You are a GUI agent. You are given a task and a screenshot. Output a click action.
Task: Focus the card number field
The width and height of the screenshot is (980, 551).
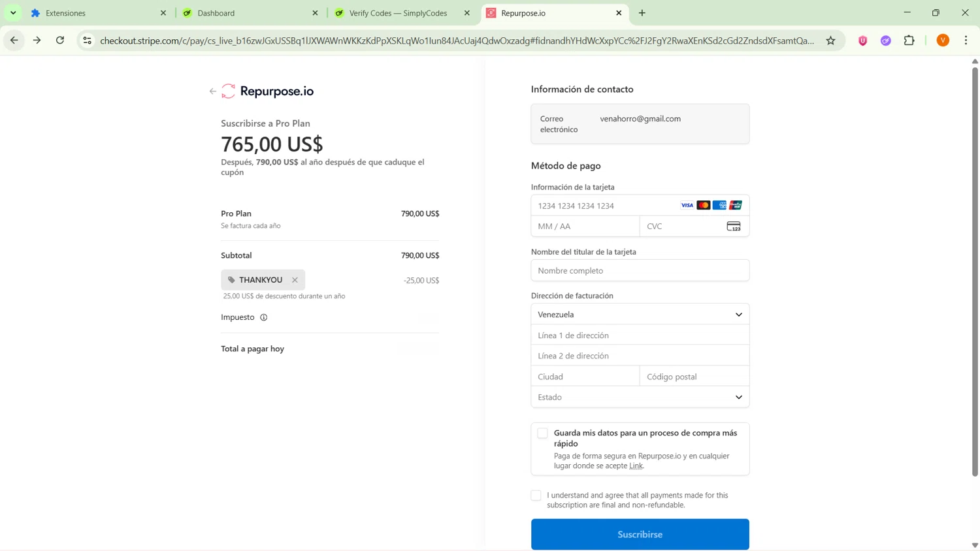[x=640, y=206]
